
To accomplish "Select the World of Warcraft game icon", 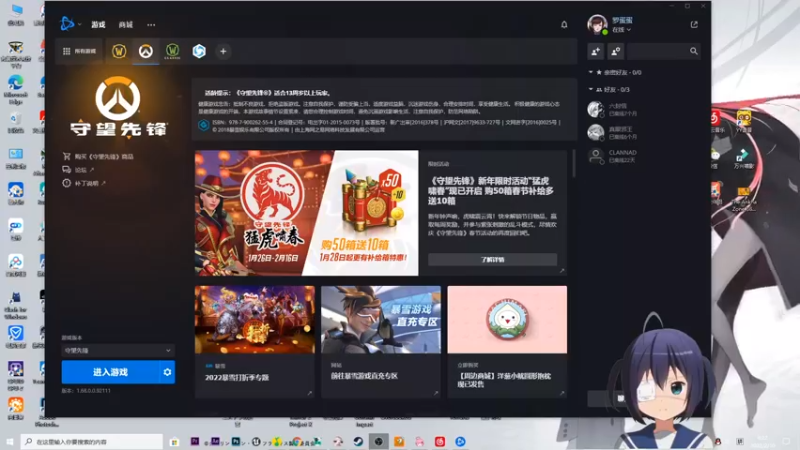I will pyautogui.click(x=119, y=51).
